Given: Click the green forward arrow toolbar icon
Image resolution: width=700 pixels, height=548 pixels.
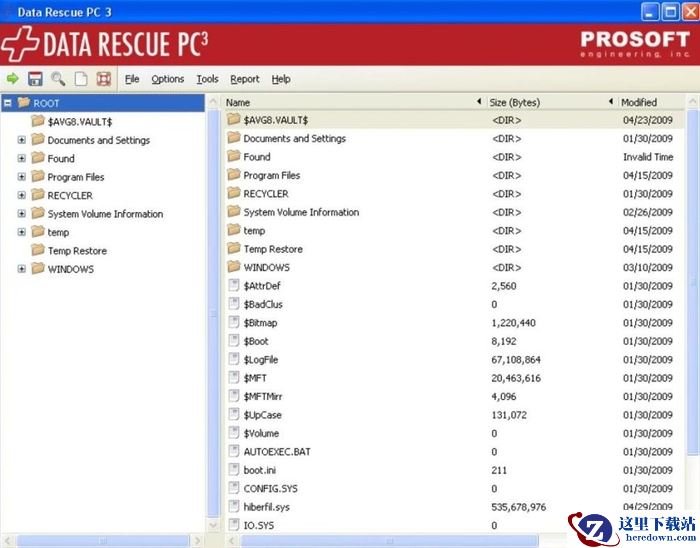Looking at the screenshot, I should (12, 79).
